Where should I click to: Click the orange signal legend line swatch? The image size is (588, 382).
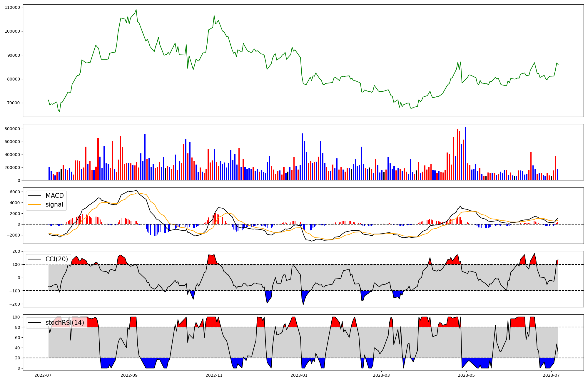(x=35, y=205)
